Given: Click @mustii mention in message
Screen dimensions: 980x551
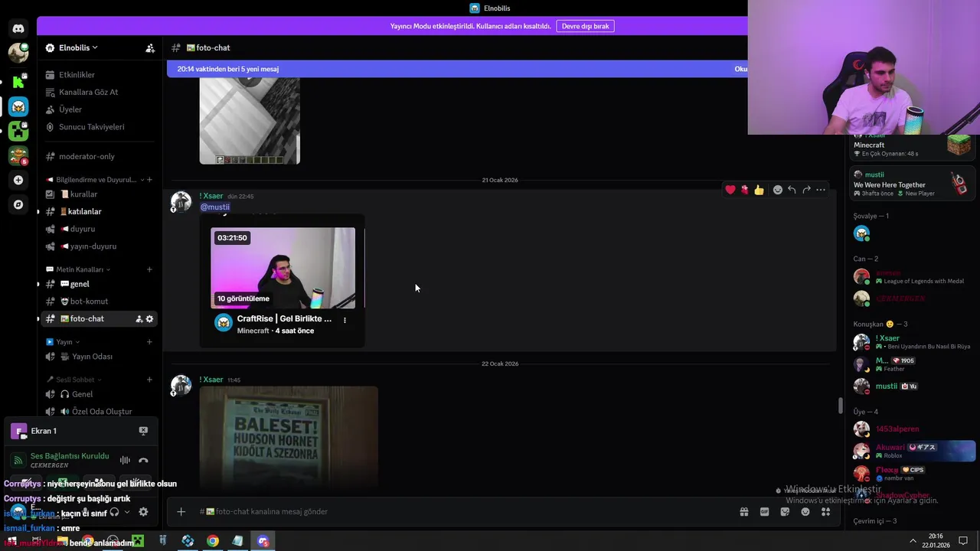Looking at the screenshot, I should click(x=214, y=207).
